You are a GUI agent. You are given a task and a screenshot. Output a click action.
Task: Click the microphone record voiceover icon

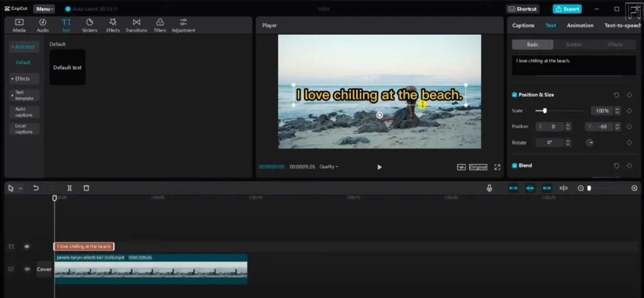[x=489, y=188]
